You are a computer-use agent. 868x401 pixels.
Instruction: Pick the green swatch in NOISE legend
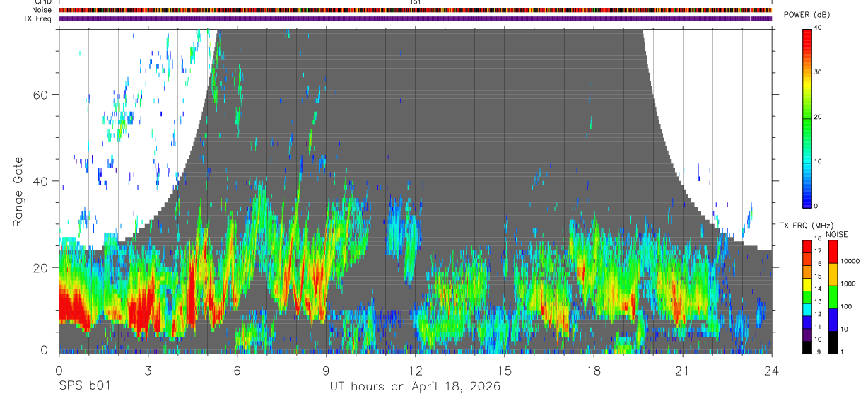[x=832, y=297]
